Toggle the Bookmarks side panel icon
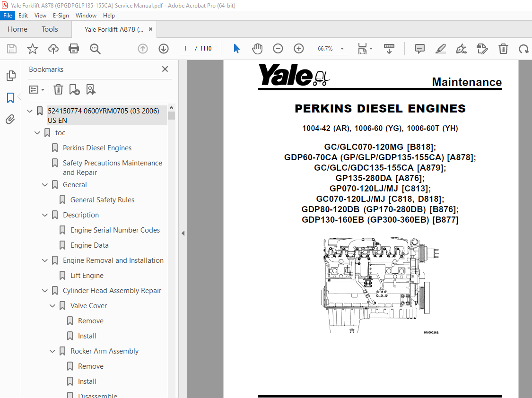The image size is (532, 398). pyautogui.click(x=10, y=98)
